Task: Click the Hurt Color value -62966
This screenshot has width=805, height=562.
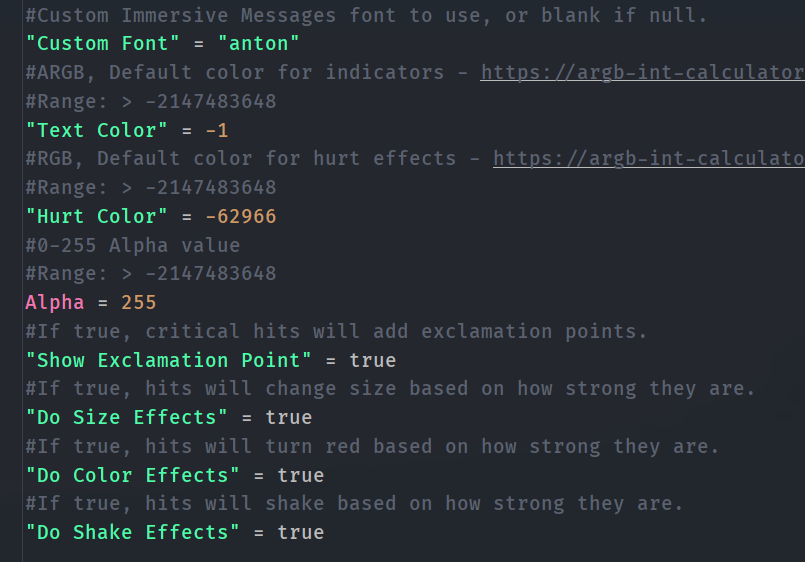Action: pos(241,216)
